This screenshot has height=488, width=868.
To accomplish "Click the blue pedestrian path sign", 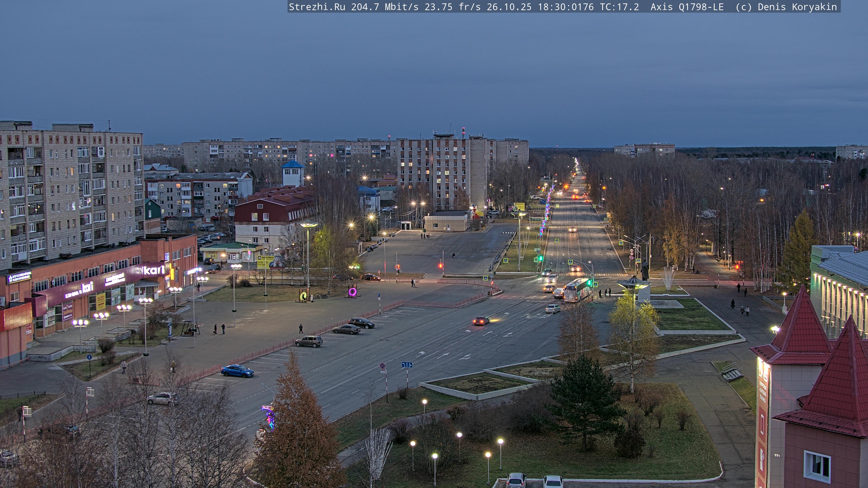I will pyautogui.click(x=89, y=357).
